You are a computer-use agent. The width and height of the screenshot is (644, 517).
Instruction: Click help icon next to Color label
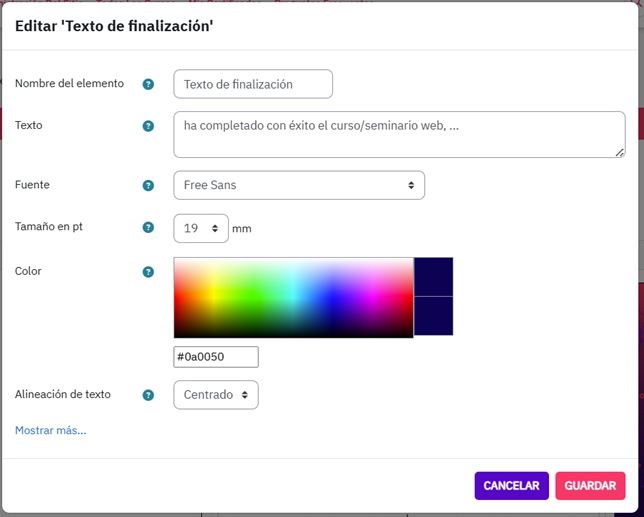pos(148,272)
